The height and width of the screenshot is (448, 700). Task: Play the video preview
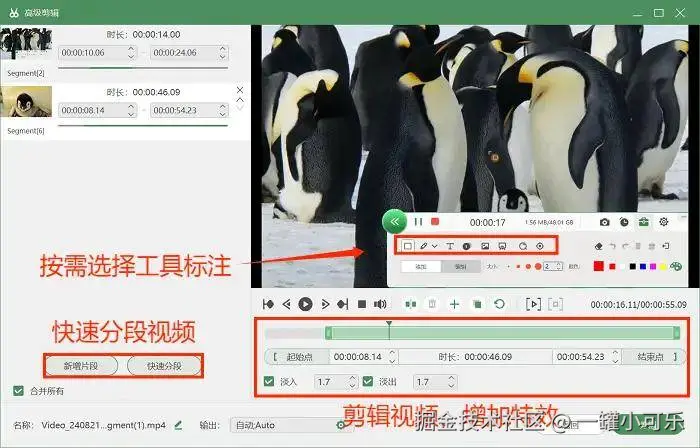[305, 304]
